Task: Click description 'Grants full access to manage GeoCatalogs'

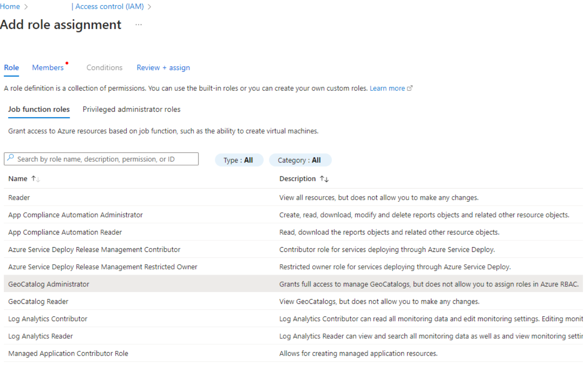Action: pos(429,284)
